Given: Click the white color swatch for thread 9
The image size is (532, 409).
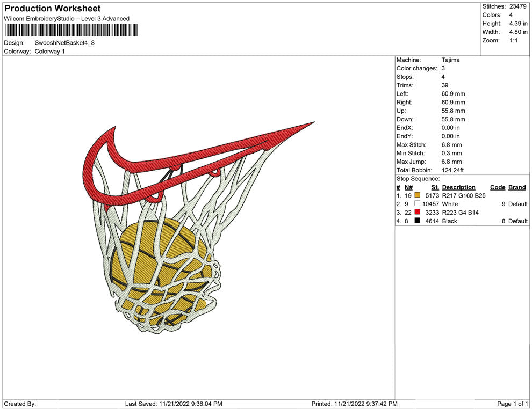Looking at the screenshot, I should [x=418, y=203].
